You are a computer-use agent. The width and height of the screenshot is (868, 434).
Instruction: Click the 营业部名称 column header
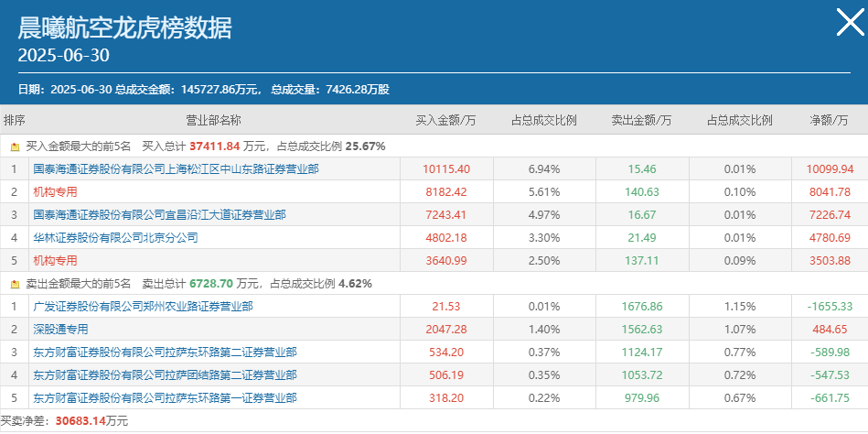tap(214, 120)
